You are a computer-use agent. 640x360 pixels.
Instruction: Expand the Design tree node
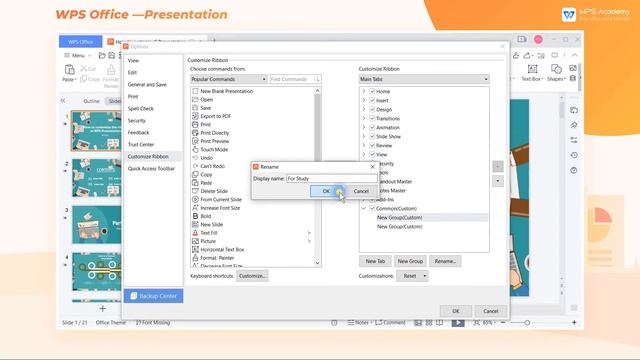364,109
